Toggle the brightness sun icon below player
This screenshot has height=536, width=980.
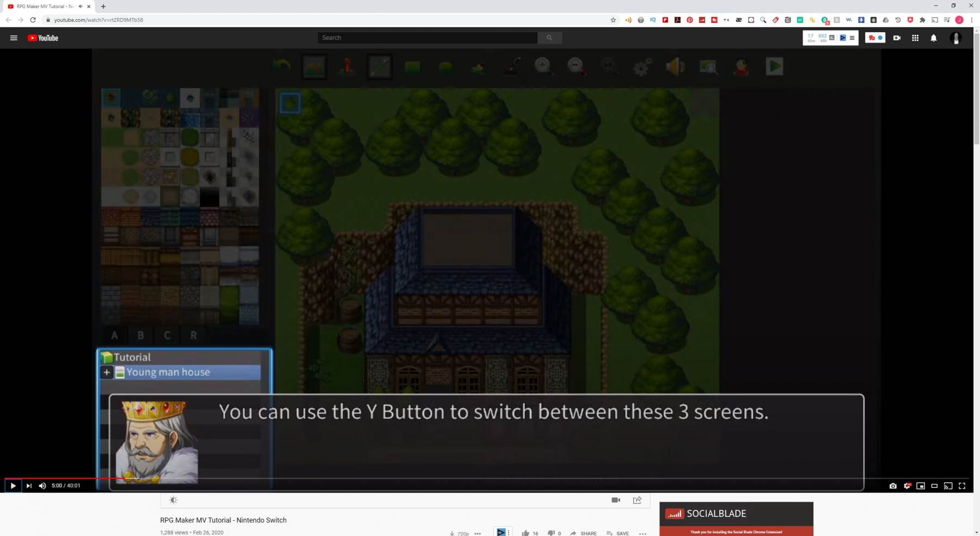coord(173,500)
